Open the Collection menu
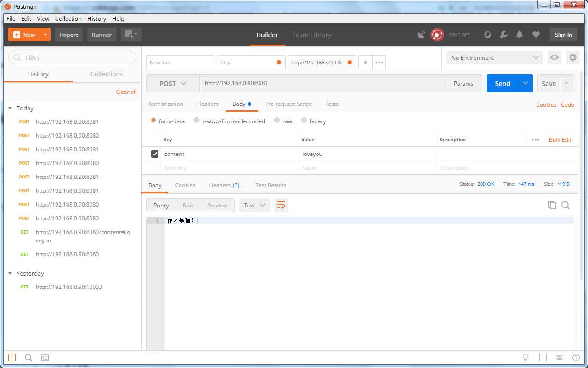588x368 pixels. (x=68, y=18)
